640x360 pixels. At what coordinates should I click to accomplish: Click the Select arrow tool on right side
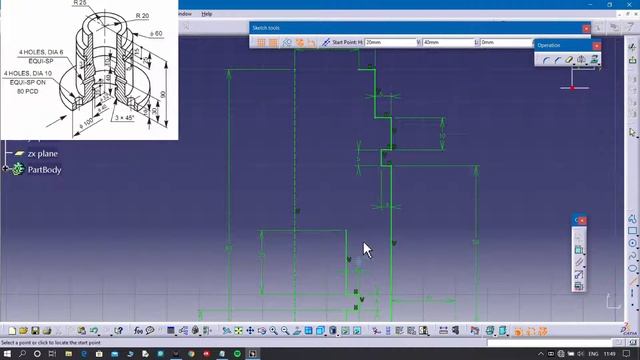pyautogui.click(x=632, y=133)
